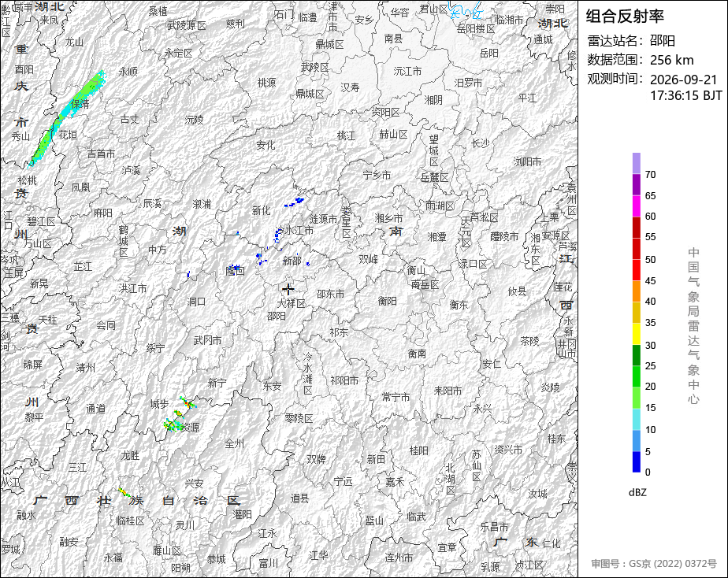Select the 65–70 dBZ dark purple swatch
728x578 pixels.
click(x=636, y=184)
